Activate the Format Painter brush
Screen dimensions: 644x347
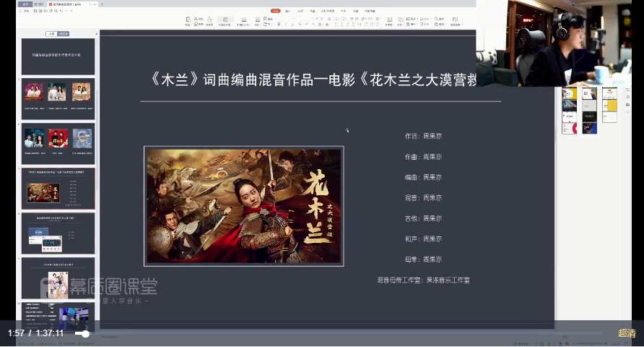coord(209,20)
